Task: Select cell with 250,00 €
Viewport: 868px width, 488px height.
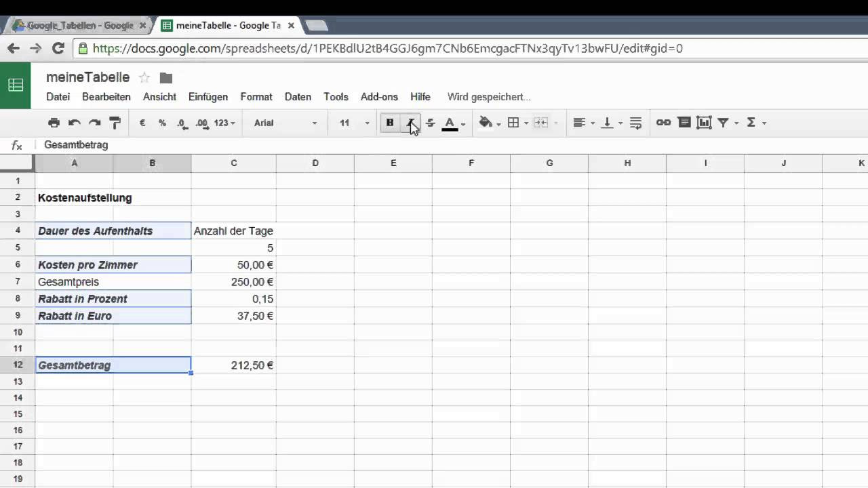Action: pos(234,281)
